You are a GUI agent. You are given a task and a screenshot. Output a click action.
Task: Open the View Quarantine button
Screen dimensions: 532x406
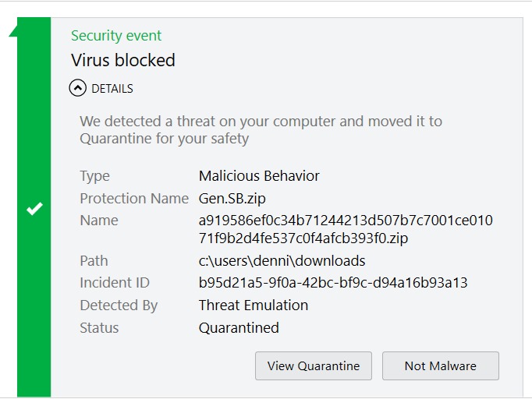click(x=313, y=365)
